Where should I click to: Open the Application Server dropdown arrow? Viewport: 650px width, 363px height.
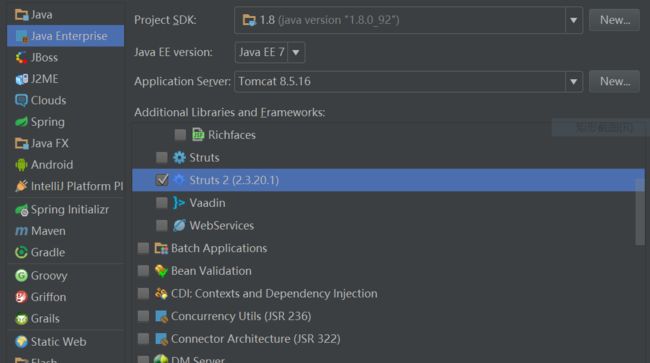(x=573, y=81)
